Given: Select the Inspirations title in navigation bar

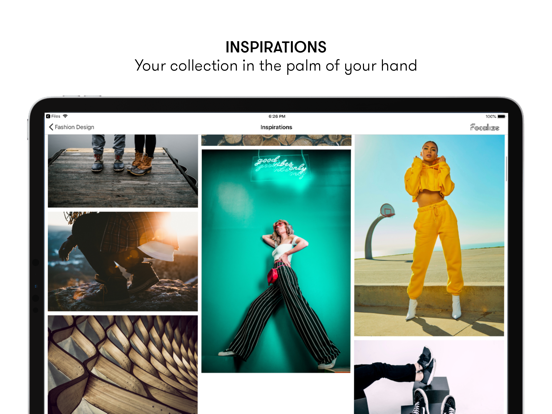Looking at the screenshot, I should (276, 127).
